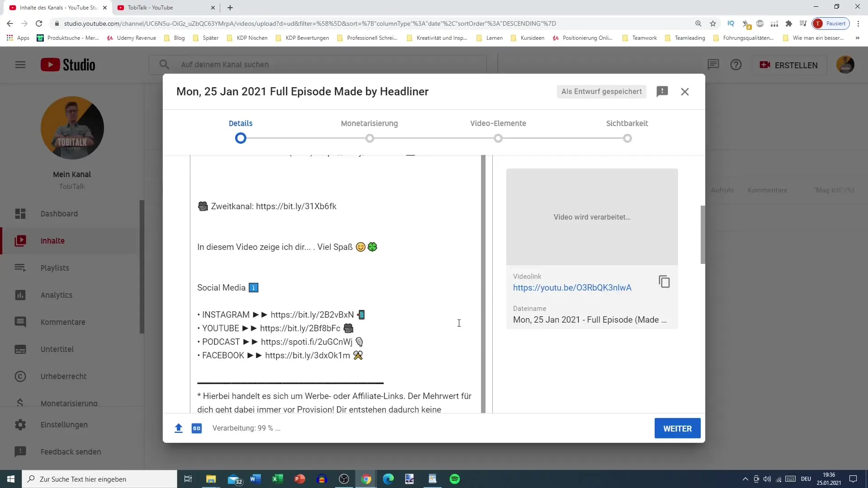Open PowerPoint from the taskbar
Viewport: 868px width, 488px height.
(300, 479)
